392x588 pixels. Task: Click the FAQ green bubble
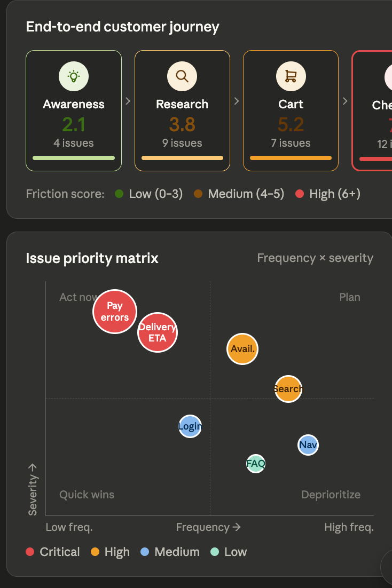pos(256,464)
